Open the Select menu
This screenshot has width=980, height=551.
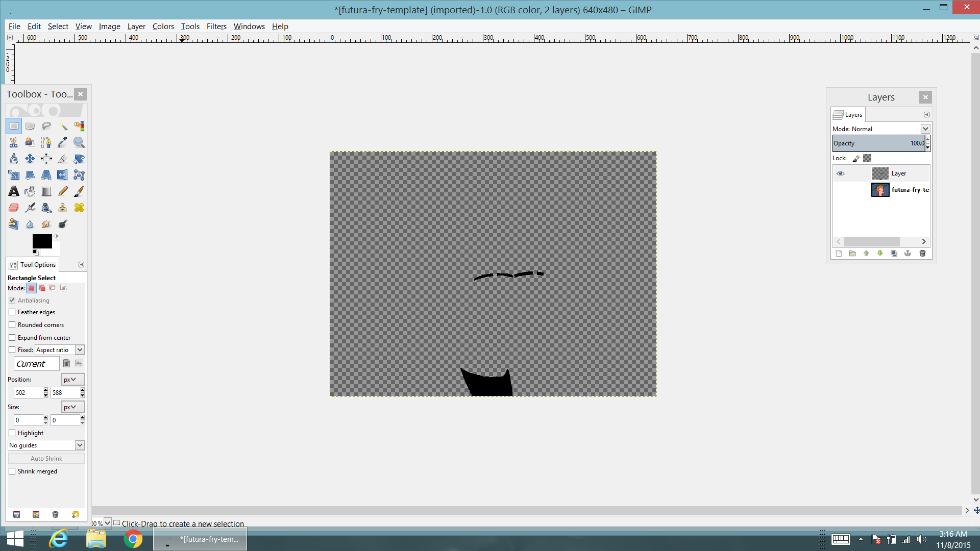tap(58, 27)
